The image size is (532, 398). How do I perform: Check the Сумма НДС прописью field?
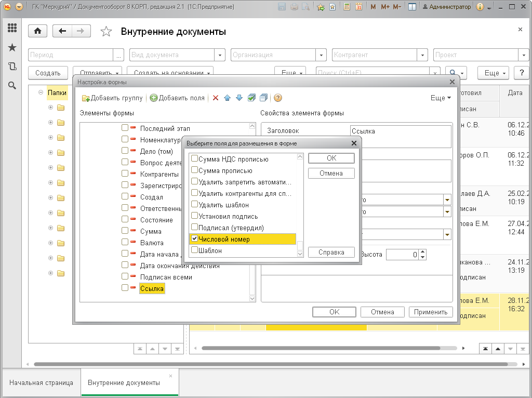pyautogui.click(x=194, y=158)
